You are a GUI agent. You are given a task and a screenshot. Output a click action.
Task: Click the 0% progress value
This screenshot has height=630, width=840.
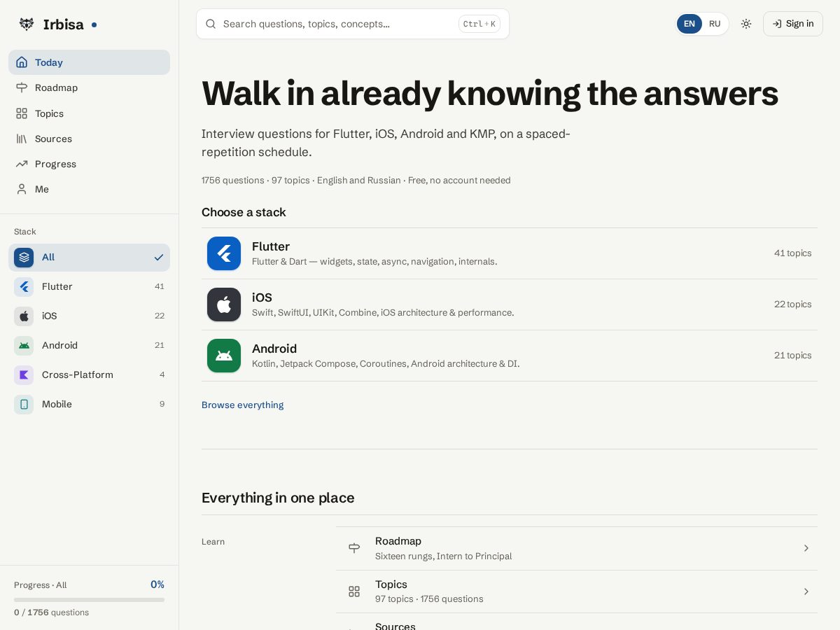pyautogui.click(x=157, y=584)
